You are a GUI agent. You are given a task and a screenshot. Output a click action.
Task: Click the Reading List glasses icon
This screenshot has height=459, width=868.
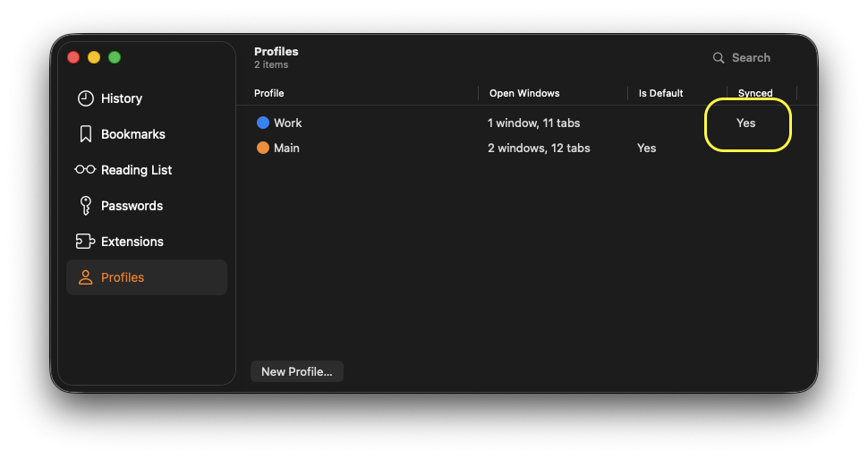[x=85, y=170]
